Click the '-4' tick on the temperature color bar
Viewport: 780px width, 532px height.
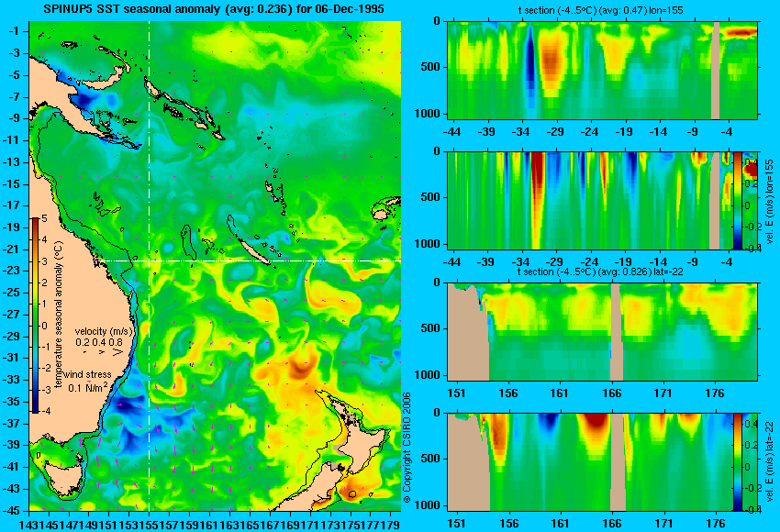(43, 411)
